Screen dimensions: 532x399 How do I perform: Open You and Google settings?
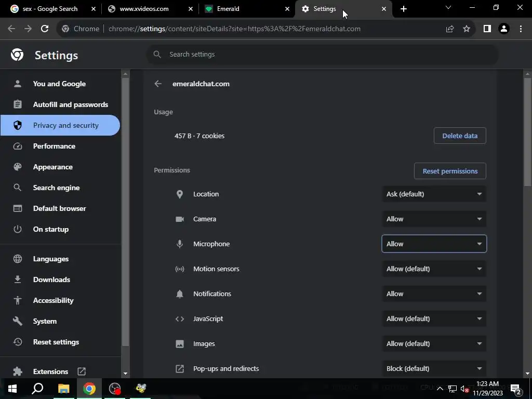(60, 84)
